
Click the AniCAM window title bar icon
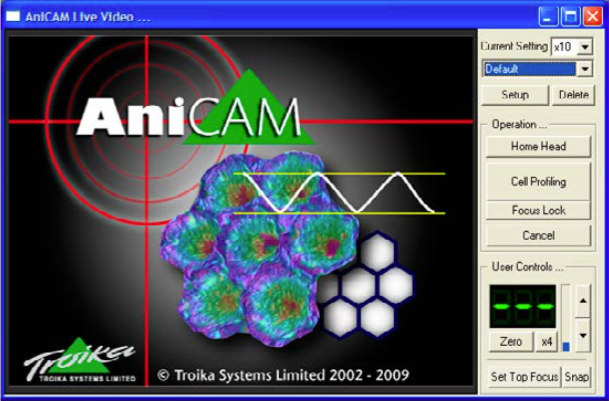(x=13, y=17)
